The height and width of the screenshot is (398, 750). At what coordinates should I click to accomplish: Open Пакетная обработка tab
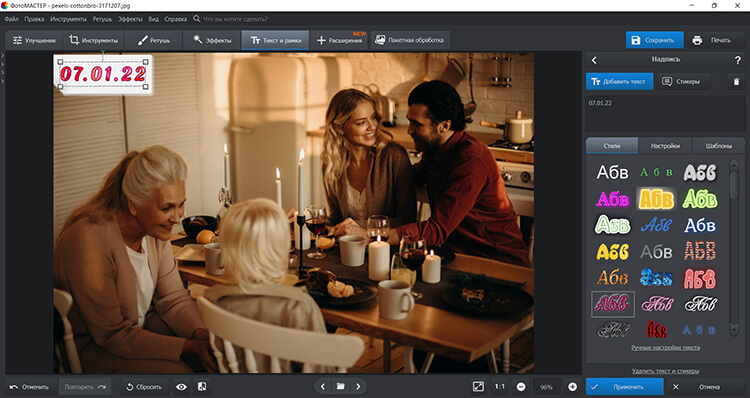[x=409, y=41]
